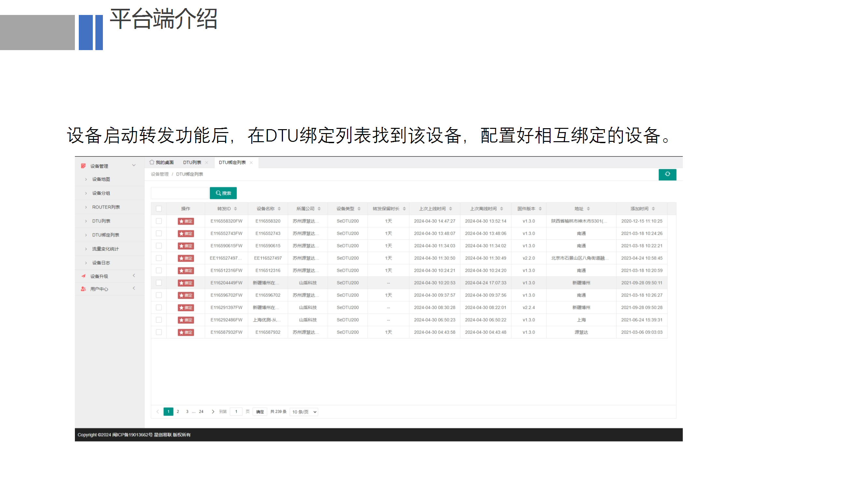Image resolution: width=868 pixels, height=488 pixels.
Task: Close the DTU列表 tab with X
Action: click(206, 162)
